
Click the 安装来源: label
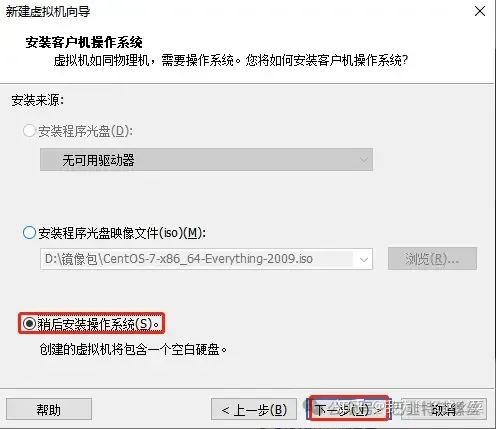[38, 100]
